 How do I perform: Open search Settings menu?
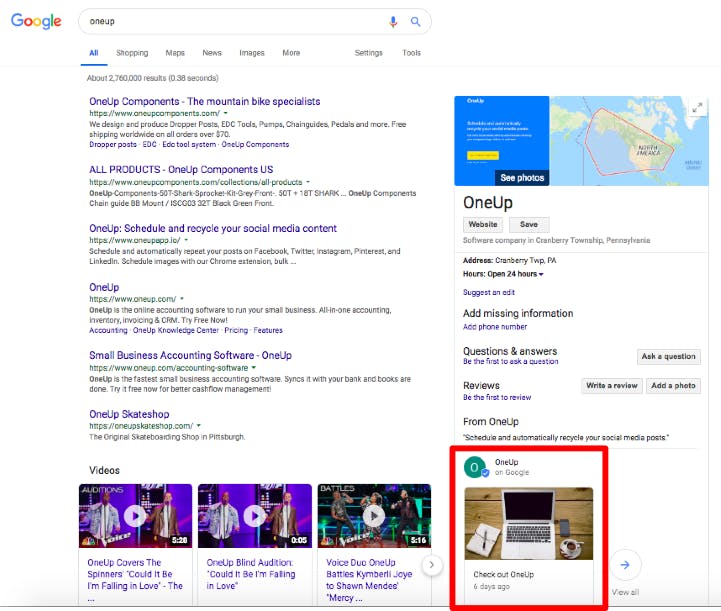(368, 53)
